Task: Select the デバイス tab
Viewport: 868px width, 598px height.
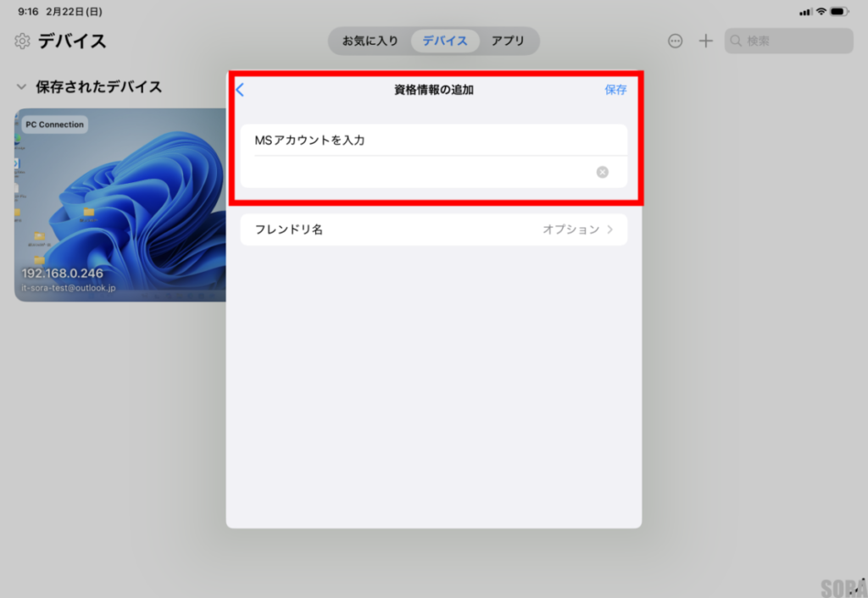Action: [445, 41]
